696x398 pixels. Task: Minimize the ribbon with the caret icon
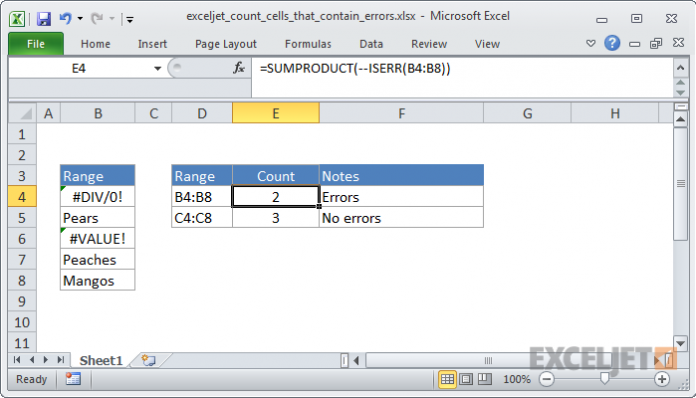[x=590, y=43]
